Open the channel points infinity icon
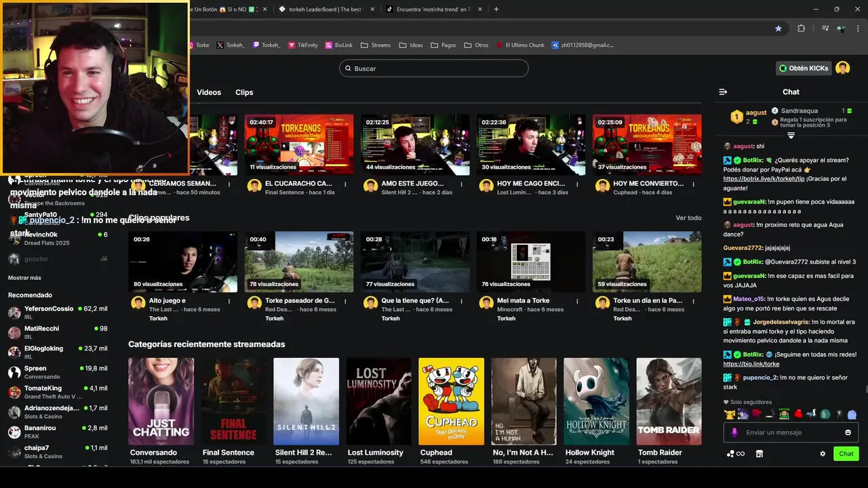This screenshot has height=488, width=868. pos(736,454)
